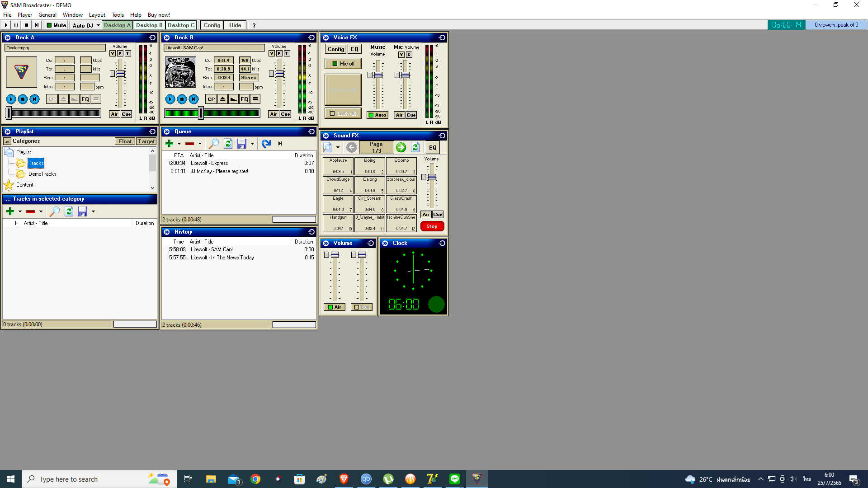This screenshot has width=868, height=488.
Task: Open the Tools menu
Action: pyautogui.click(x=118, y=15)
